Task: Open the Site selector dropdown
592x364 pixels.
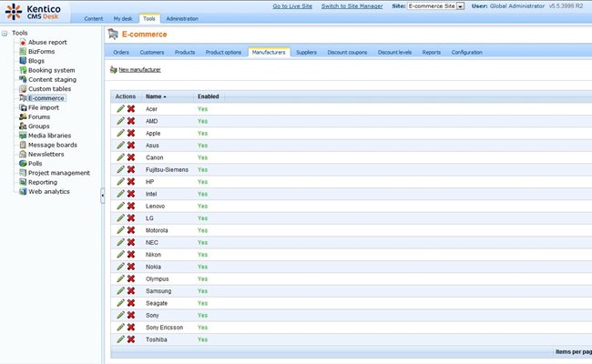Action: click(x=460, y=6)
